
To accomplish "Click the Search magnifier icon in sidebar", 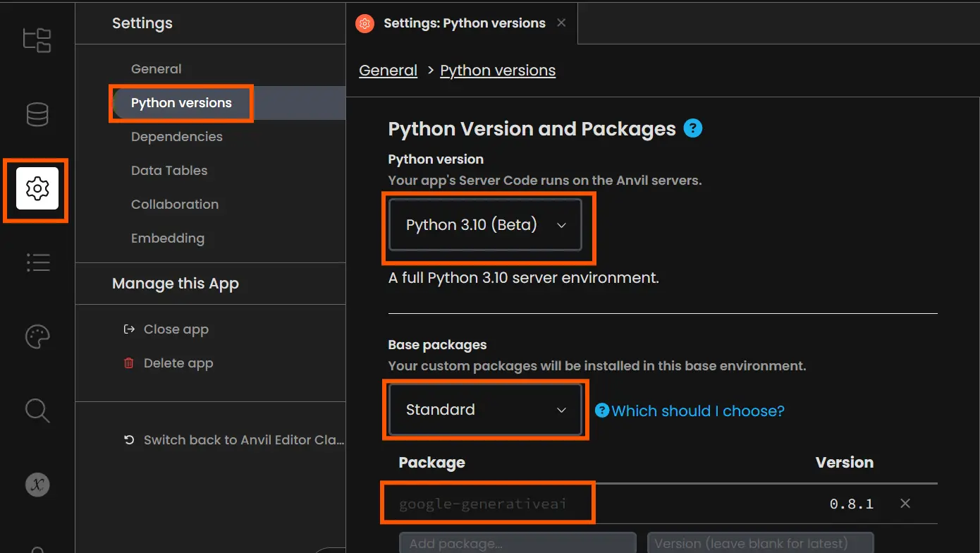I will pos(37,411).
